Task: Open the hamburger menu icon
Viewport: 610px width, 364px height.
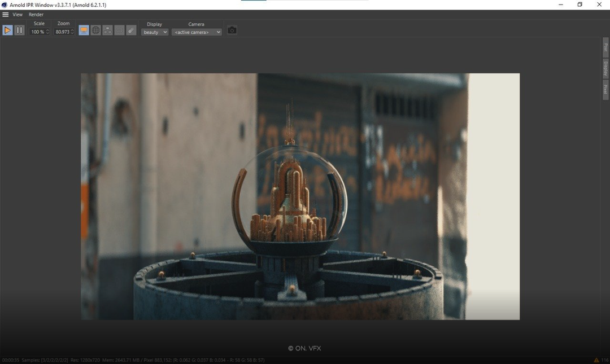Action: [x=5, y=14]
